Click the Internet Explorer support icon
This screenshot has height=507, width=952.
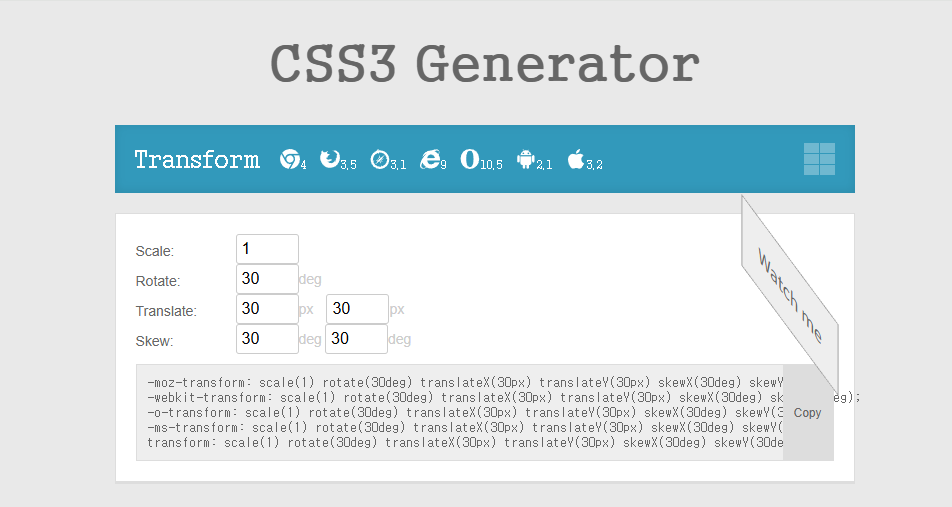pos(430,159)
